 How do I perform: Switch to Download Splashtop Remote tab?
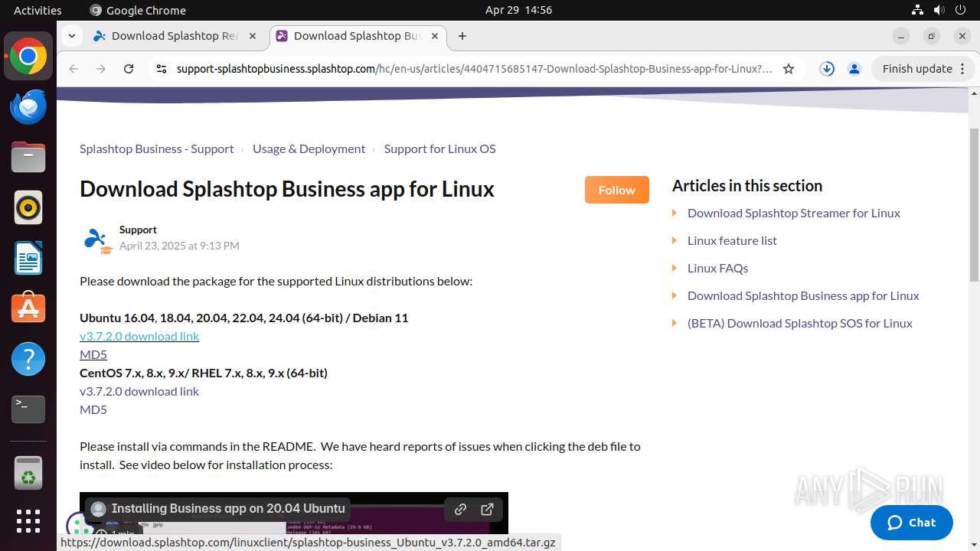pyautogui.click(x=175, y=36)
